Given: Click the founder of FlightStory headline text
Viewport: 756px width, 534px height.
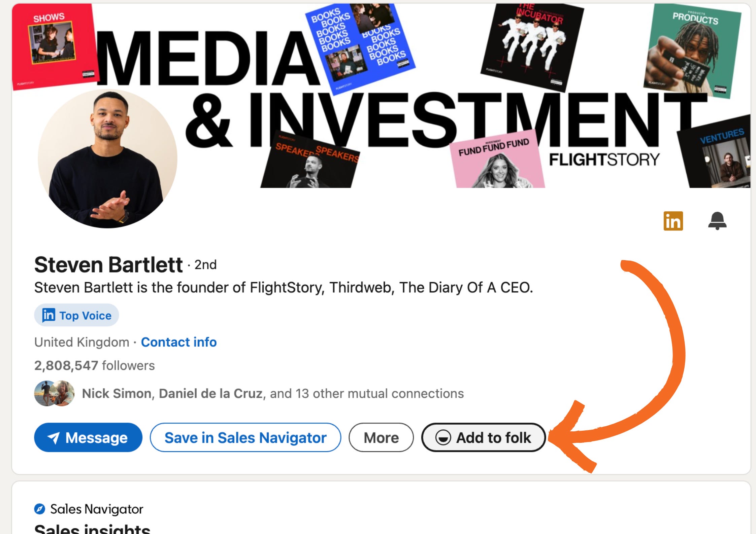Looking at the screenshot, I should 284,288.
